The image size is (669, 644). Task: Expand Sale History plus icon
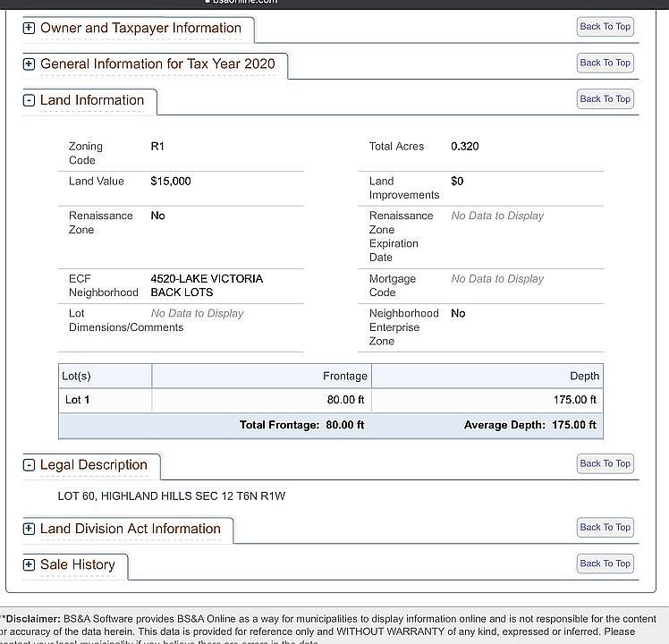coord(29,565)
